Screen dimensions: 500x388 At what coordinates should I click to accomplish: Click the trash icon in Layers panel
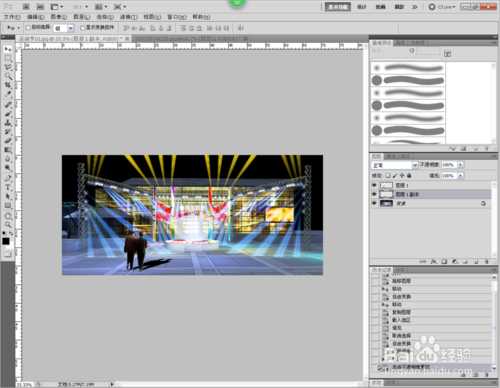click(x=486, y=262)
